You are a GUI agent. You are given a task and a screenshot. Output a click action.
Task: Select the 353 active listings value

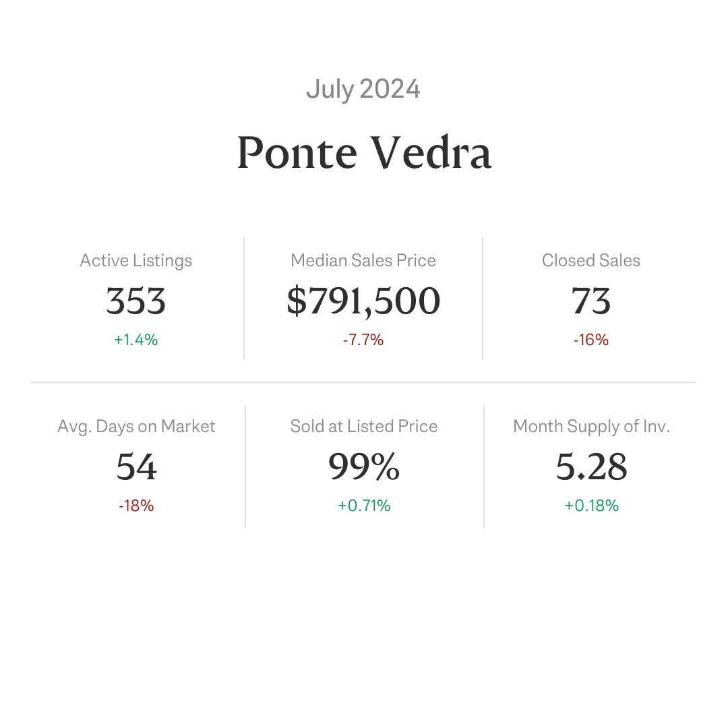point(136,301)
